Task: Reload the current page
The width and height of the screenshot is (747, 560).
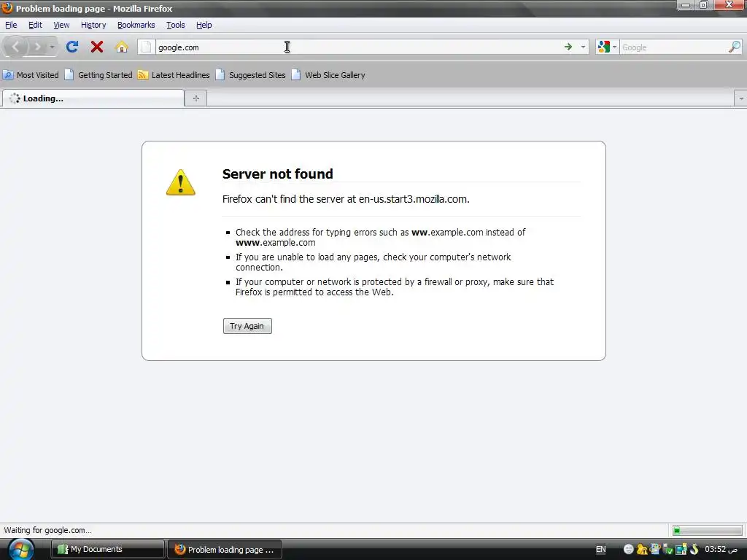Action: pos(72,47)
